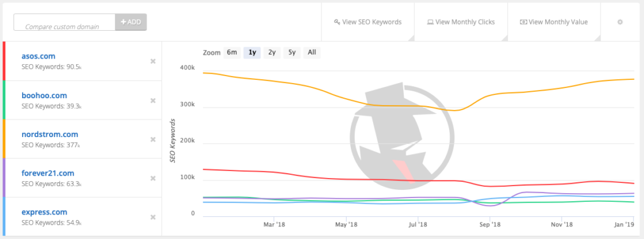Click the key icon beside View SEO Keywords

(x=337, y=22)
